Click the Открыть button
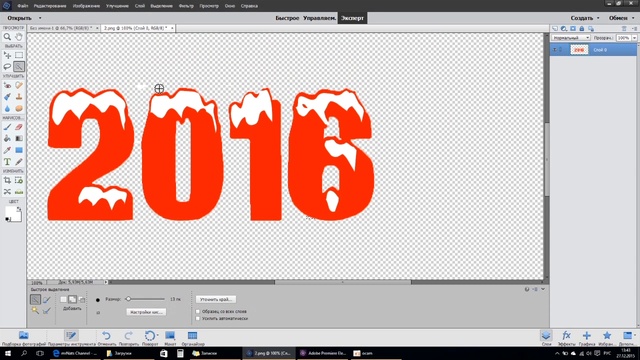The image size is (640, 360). pyautogui.click(x=19, y=18)
